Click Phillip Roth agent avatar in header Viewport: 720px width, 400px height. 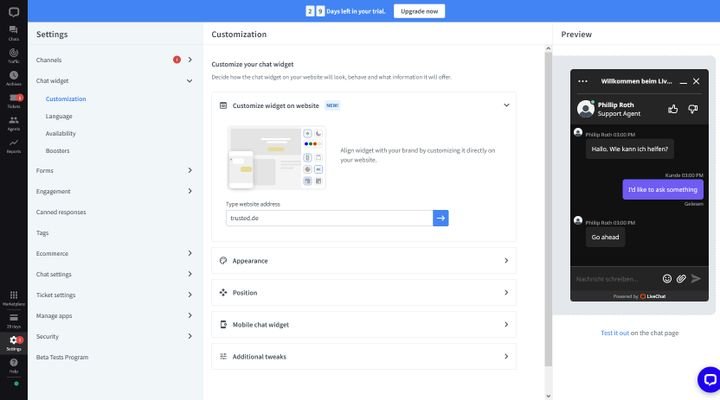click(x=585, y=109)
